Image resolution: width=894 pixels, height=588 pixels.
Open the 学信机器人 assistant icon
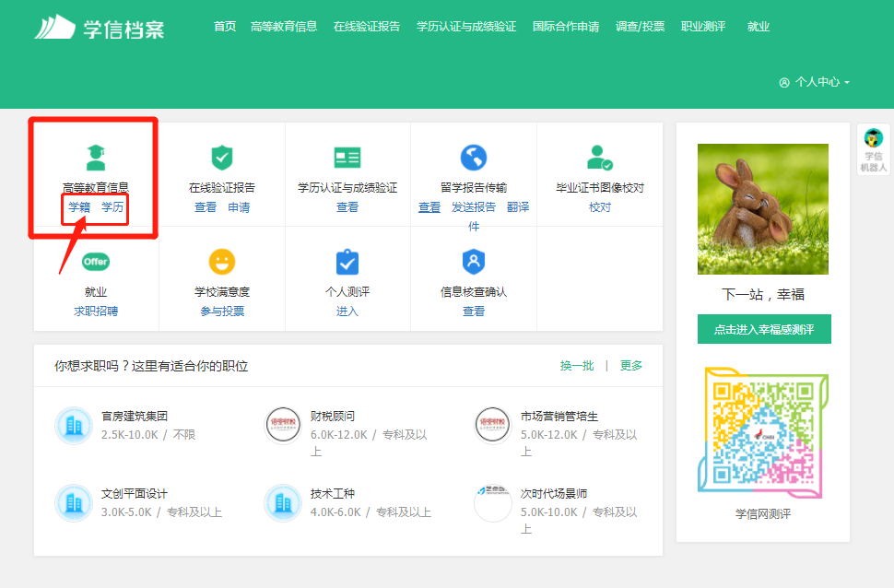pos(873,150)
